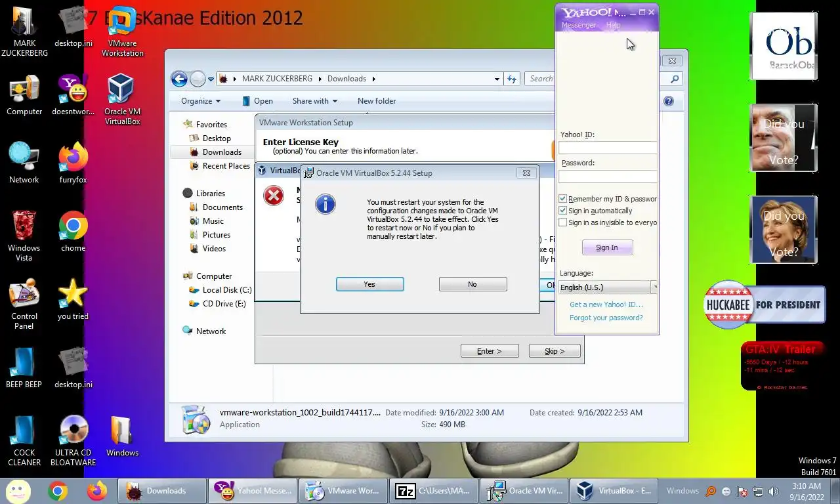Click 'Get a new Yahoo! ID...' link

(x=606, y=304)
